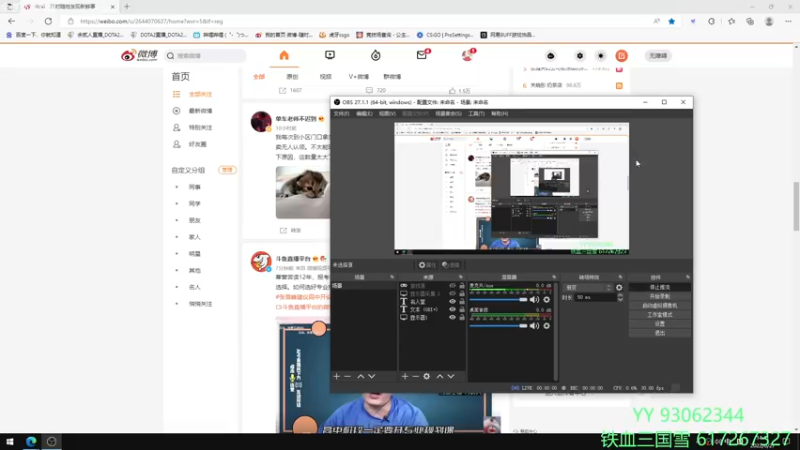Viewport: 800px width, 450px height.
Task: Click the Weibo logo
Action: (x=139, y=55)
